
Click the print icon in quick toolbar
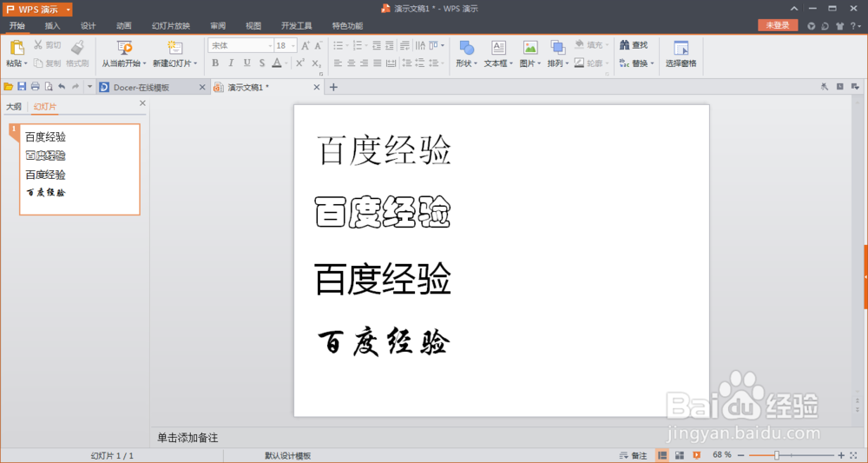tap(35, 86)
